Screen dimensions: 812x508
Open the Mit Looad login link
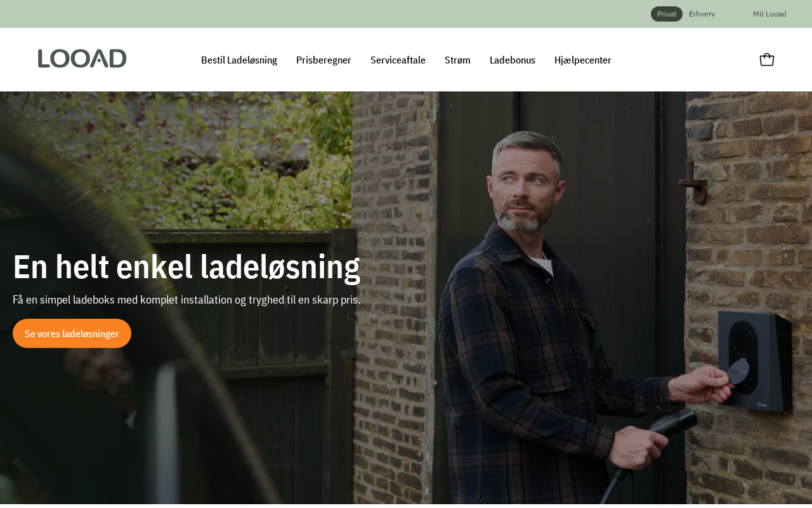769,14
